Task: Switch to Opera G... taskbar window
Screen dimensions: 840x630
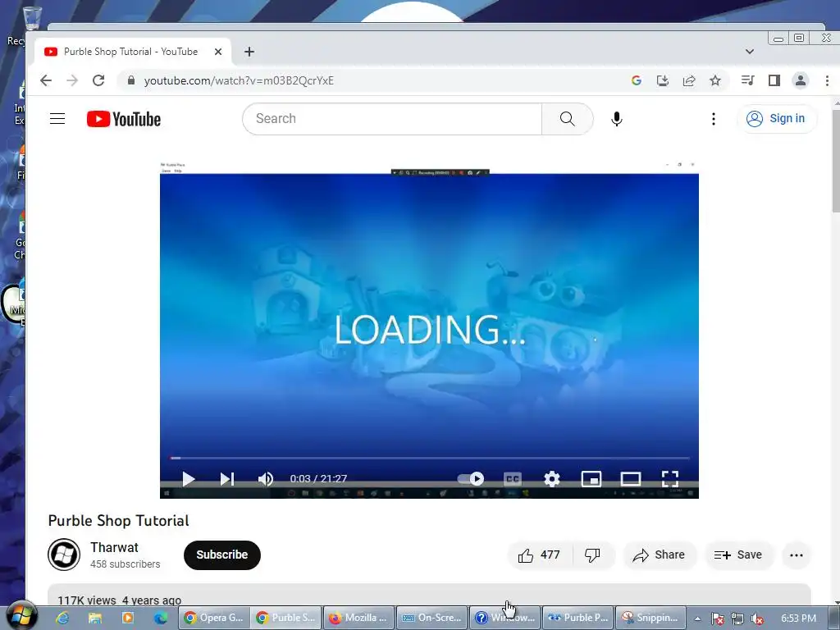Action: [x=213, y=618]
